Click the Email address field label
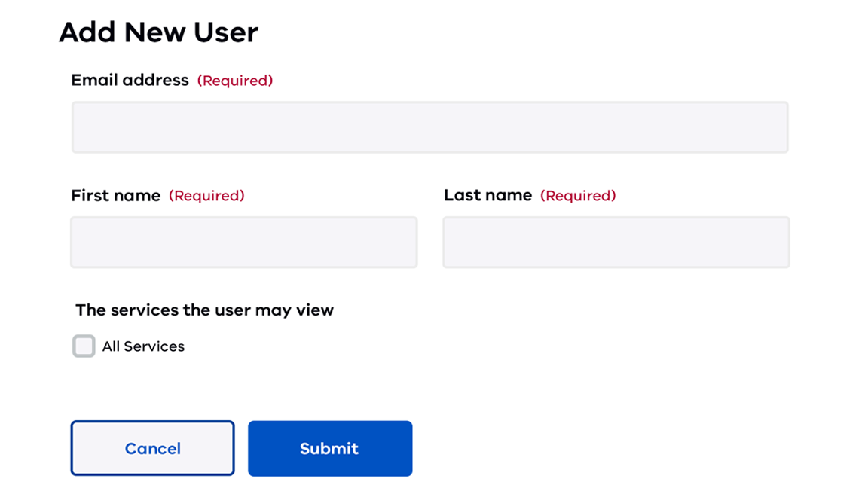Screen dimensions: 868x488 click(x=130, y=80)
